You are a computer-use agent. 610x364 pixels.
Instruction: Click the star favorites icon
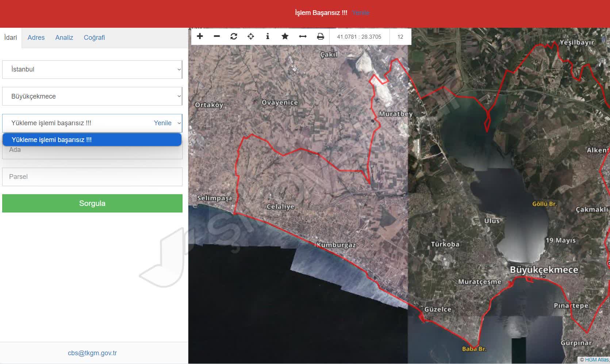pyautogui.click(x=285, y=37)
